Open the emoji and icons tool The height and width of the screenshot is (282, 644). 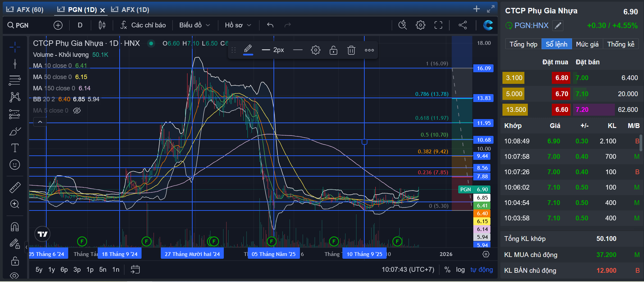pos(14,165)
